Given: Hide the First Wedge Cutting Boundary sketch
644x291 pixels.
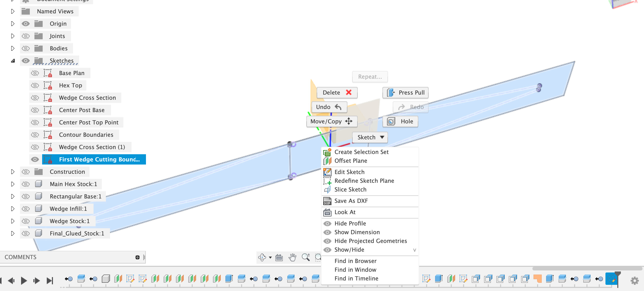Looking at the screenshot, I should tap(35, 159).
